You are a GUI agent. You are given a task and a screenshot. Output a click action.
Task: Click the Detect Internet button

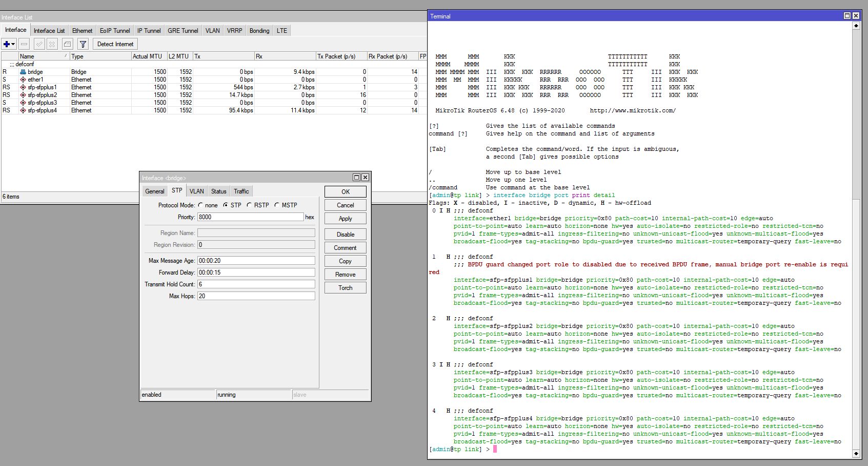(115, 44)
